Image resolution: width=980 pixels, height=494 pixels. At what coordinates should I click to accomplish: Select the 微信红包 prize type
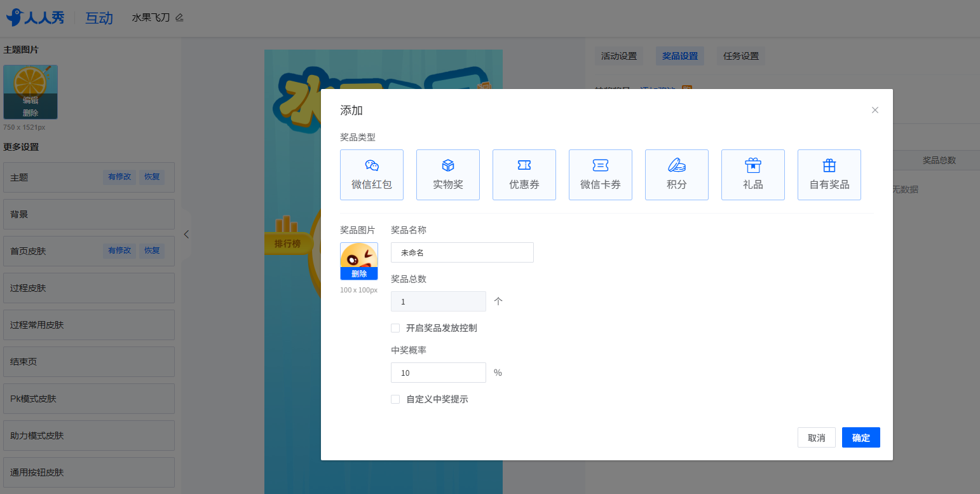tap(372, 175)
